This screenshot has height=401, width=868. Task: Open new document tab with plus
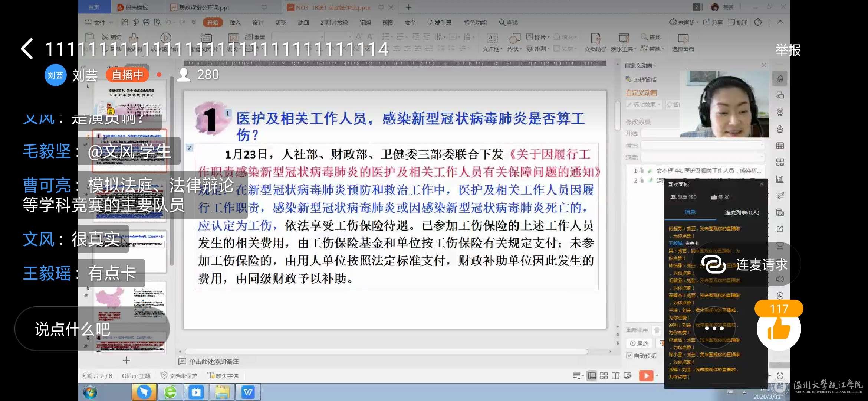(408, 7)
